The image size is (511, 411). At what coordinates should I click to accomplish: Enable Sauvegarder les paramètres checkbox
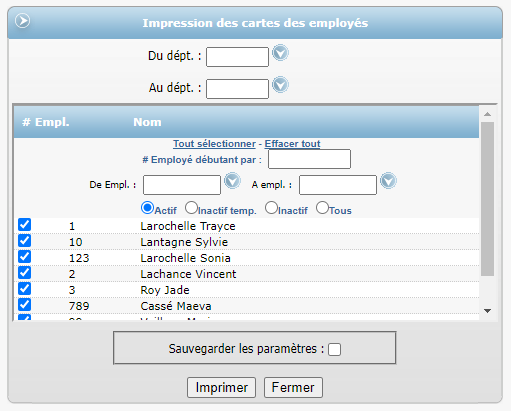[x=334, y=350]
